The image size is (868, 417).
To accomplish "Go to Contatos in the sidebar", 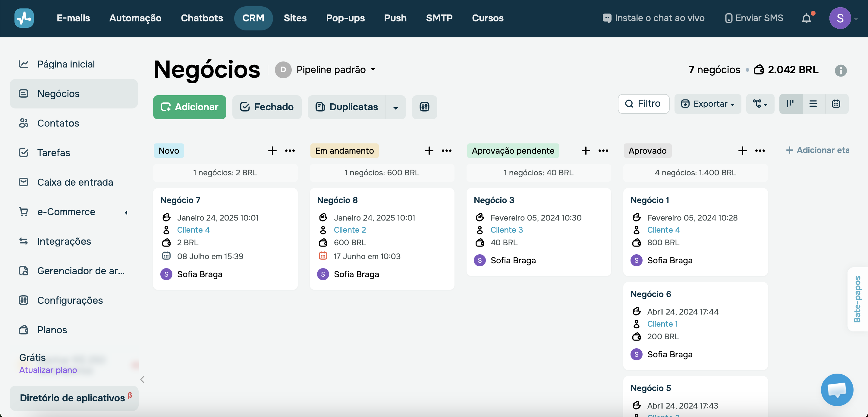I will (x=74, y=123).
